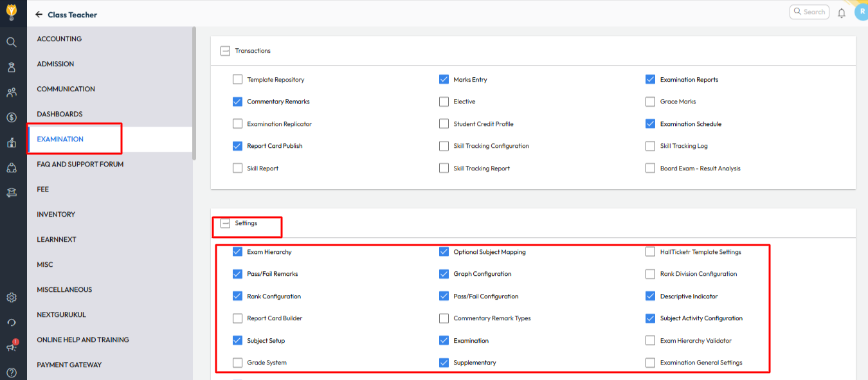Image resolution: width=868 pixels, height=380 pixels.
Task: Click the dollar sign finance icon
Action: tap(12, 118)
